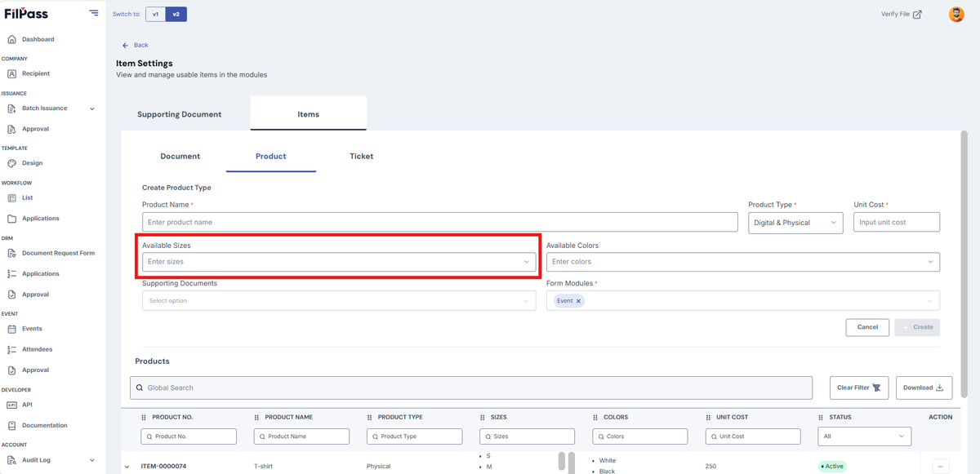
Task: Focus the Global Search field
Action: click(x=471, y=388)
